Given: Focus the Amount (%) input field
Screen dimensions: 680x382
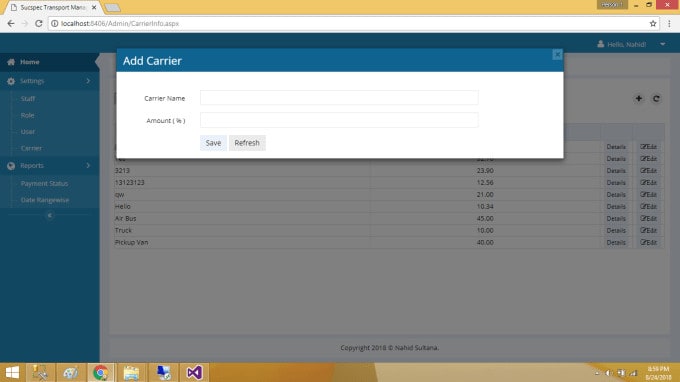Looking at the screenshot, I should [x=339, y=120].
